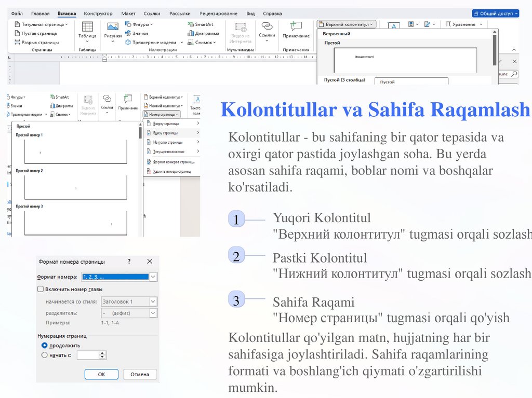Expand the Номер страницы dropdown button

click(162, 114)
